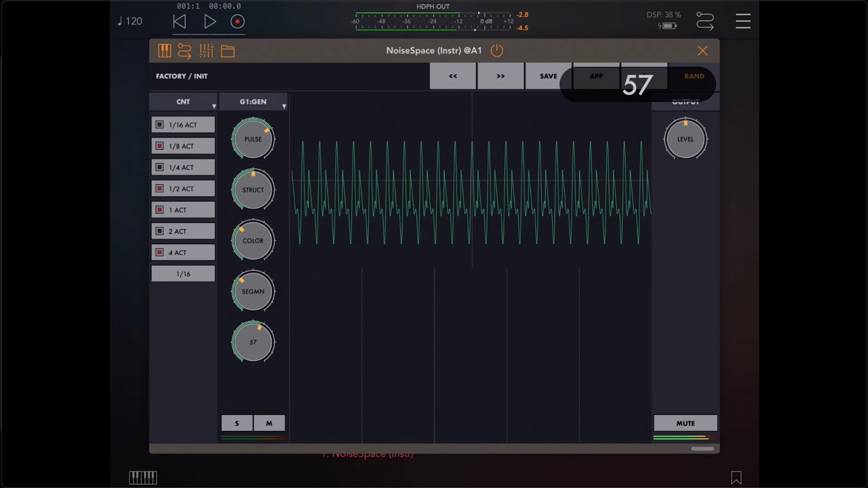Image resolution: width=868 pixels, height=488 pixels.
Task: Toggle the 1/2 ACT checkbox
Action: click(x=160, y=188)
